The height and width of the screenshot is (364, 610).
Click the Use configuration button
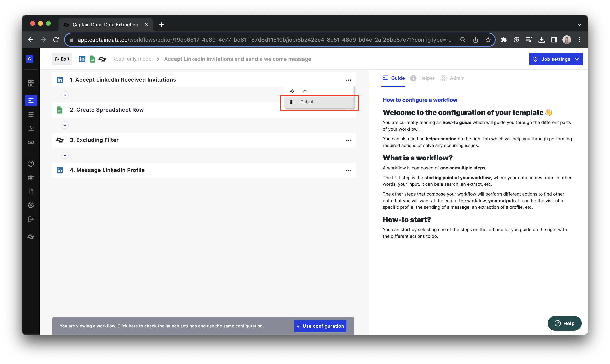(320, 326)
